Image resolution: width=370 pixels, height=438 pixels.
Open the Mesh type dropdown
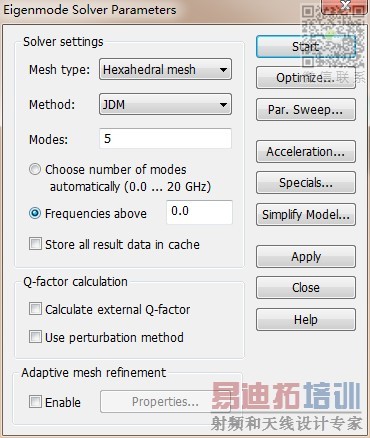click(165, 69)
